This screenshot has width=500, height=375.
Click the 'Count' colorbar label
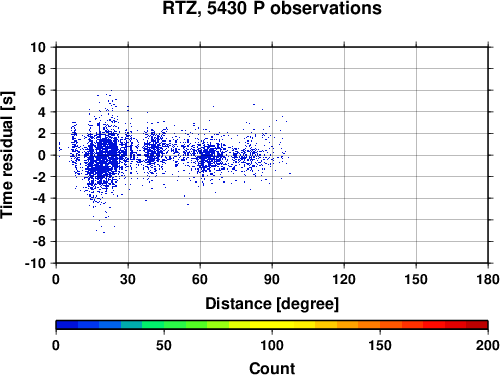pyautogui.click(x=272, y=368)
